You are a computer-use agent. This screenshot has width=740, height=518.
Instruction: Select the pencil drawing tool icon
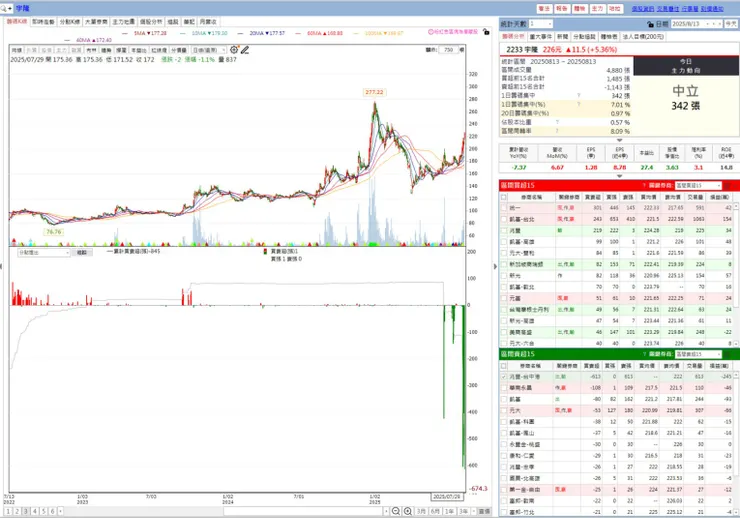244,50
